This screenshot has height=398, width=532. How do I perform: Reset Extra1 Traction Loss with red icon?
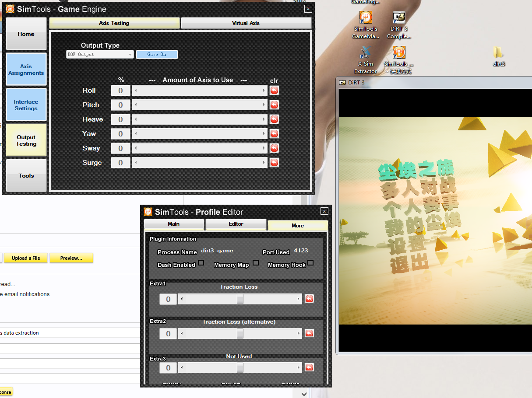[x=309, y=299]
